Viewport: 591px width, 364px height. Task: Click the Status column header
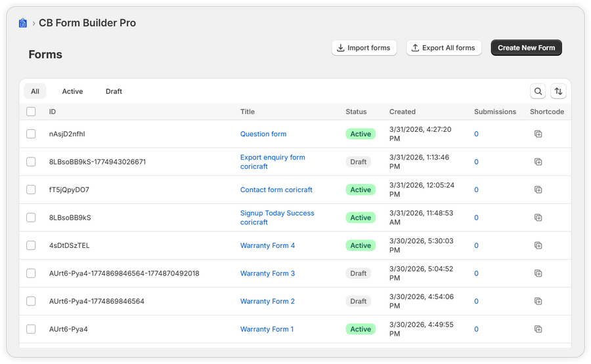coord(356,111)
